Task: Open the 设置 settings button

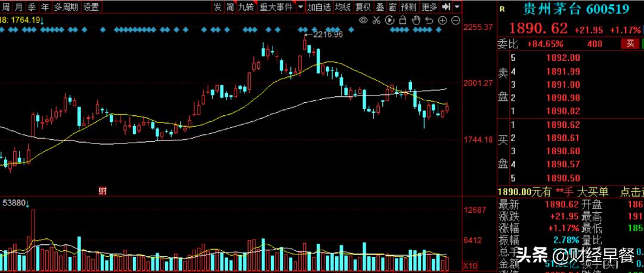Action: pyautogui.click(x=91, y=7)
